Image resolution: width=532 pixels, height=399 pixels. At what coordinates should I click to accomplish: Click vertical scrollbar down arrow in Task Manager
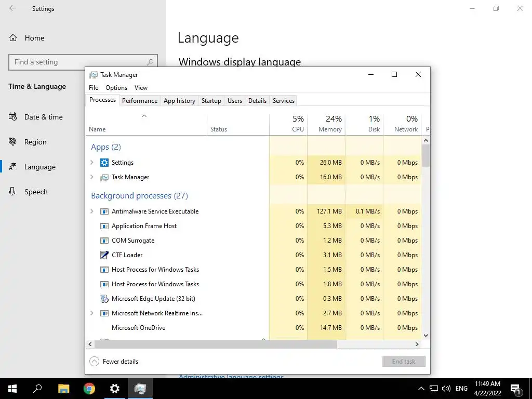pos(426,336)
